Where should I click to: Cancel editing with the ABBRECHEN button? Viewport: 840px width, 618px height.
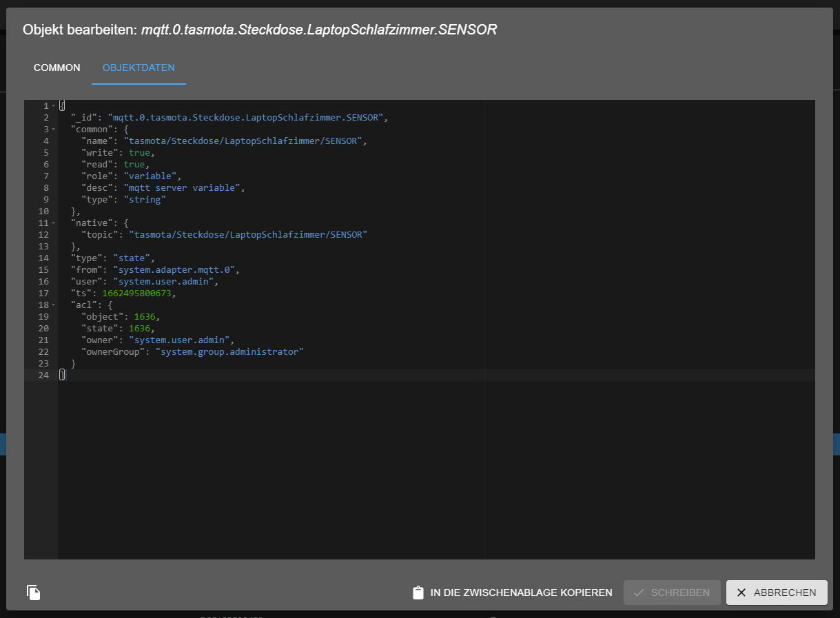click(x=776, y=593)
